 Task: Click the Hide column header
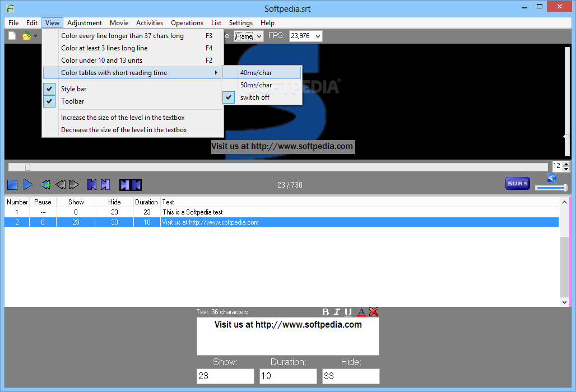pyautogui.click(x=114, y=202)
